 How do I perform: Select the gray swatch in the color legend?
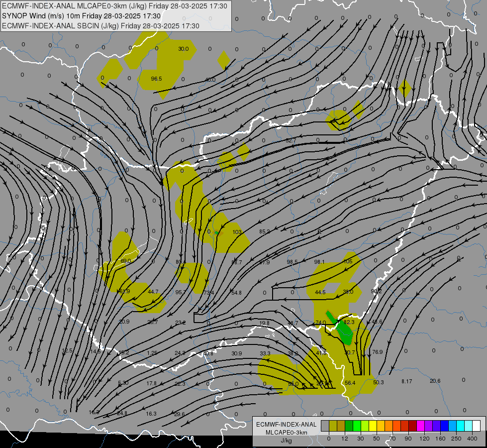point(325,426)
